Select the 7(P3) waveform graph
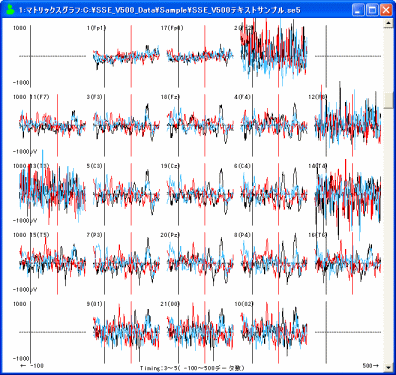The image size is (396, 375). 126,263
